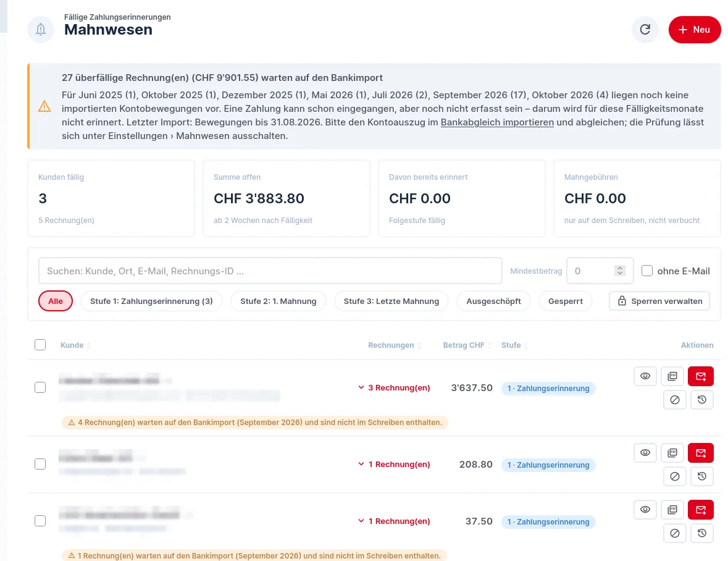Click the refresh icon next to Neu
Screen dimensions: 728x561
[x=645, y=30]
